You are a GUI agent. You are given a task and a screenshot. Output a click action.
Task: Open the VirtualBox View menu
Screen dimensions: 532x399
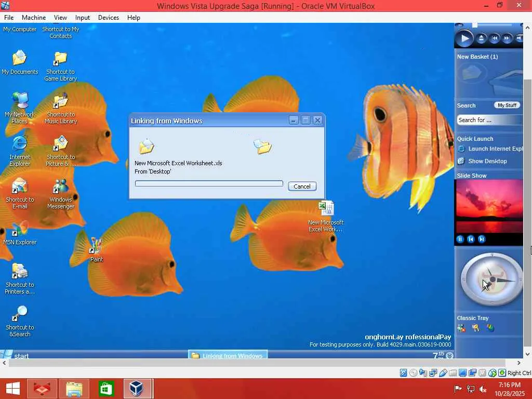pyautogui.click(x=60, y=18)
